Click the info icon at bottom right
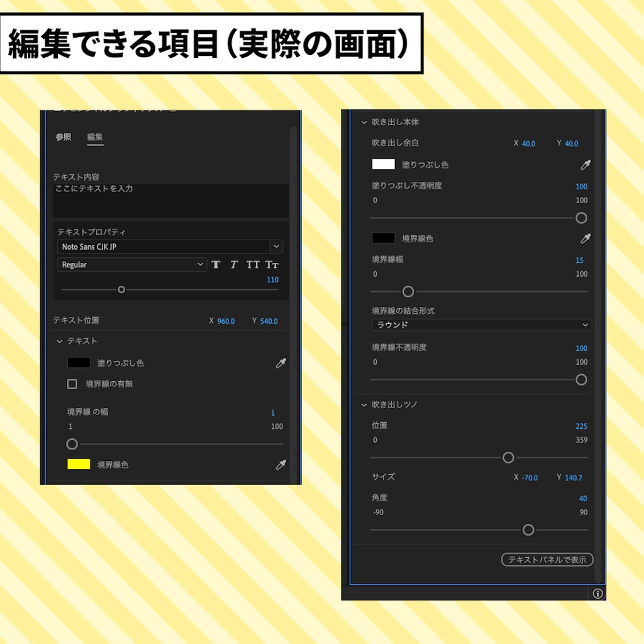The width and height of the screenshot is (644, 644). pyautogui.click(x=597, y=593)
